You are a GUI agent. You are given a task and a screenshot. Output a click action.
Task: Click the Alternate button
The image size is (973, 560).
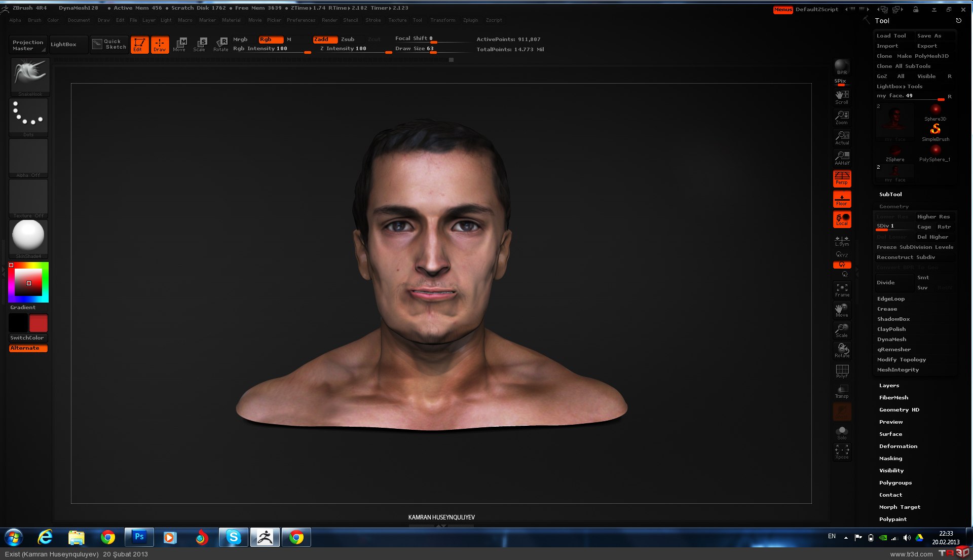(x=28, y=348)
